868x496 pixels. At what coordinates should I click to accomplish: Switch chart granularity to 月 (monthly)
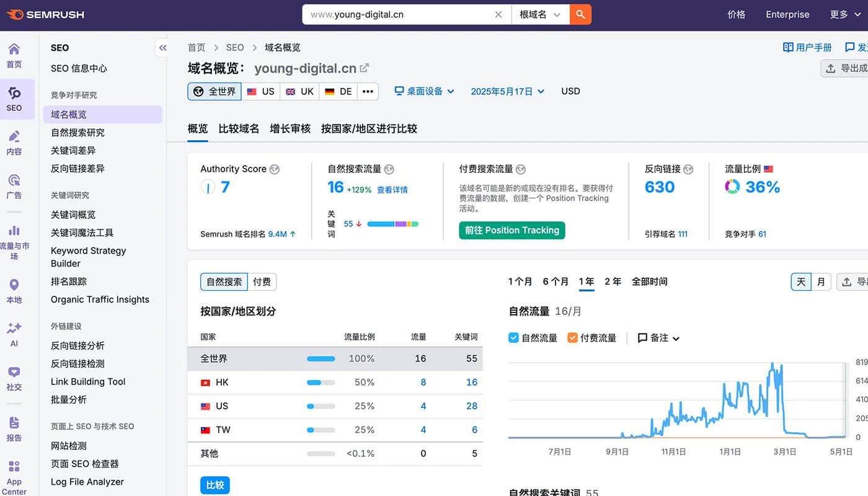pos(821,281)
